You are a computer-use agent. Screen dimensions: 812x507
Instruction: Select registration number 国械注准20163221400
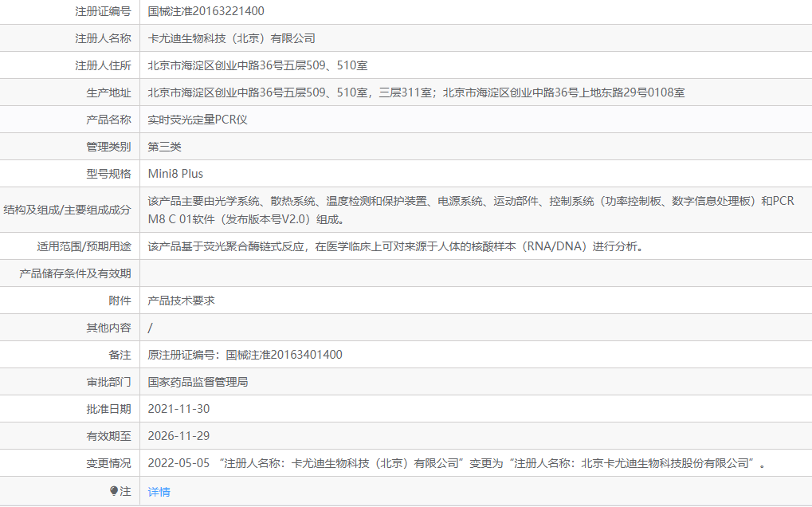[206, 11]
